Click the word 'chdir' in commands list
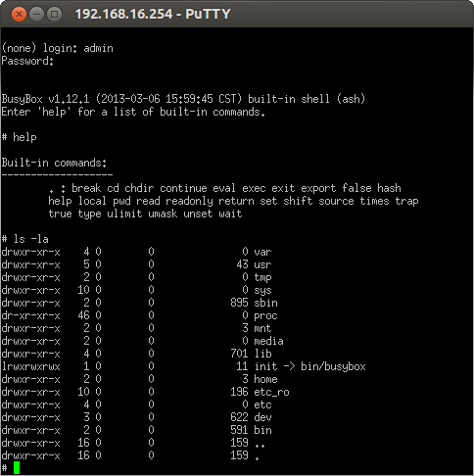The height and width of the screenshot is (476, 474). click(x=139, y=188)
